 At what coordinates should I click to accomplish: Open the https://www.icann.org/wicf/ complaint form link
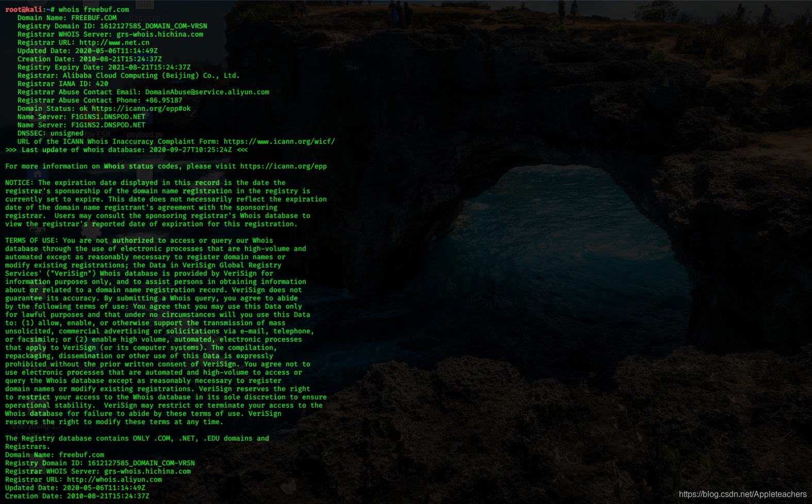(x=279, y=141)
